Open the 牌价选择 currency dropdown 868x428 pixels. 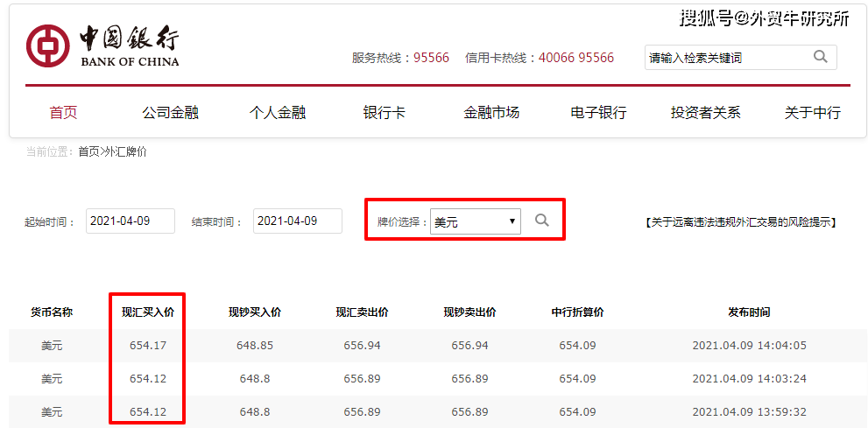(x=476, y=222)
